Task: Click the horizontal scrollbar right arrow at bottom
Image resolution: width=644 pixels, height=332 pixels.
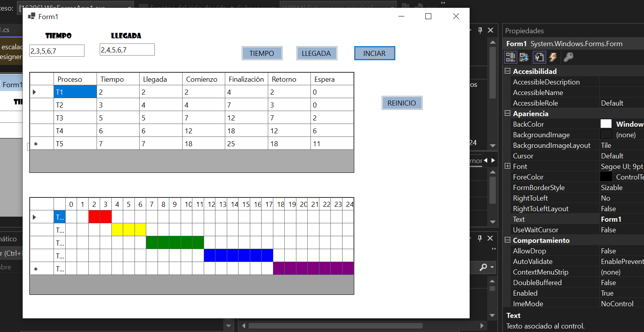Action: coord(482,326)
